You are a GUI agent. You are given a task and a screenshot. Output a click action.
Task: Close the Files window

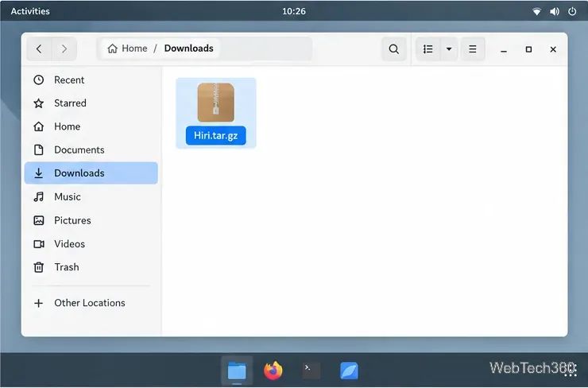coord(553,49)
